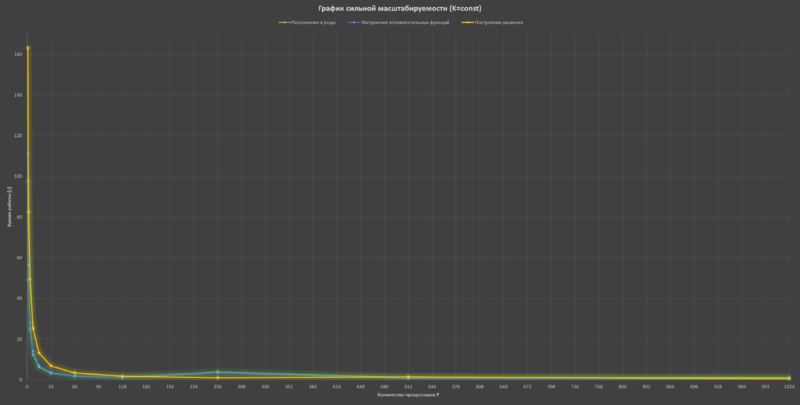Click x-axis label 800

pos(622,387)
